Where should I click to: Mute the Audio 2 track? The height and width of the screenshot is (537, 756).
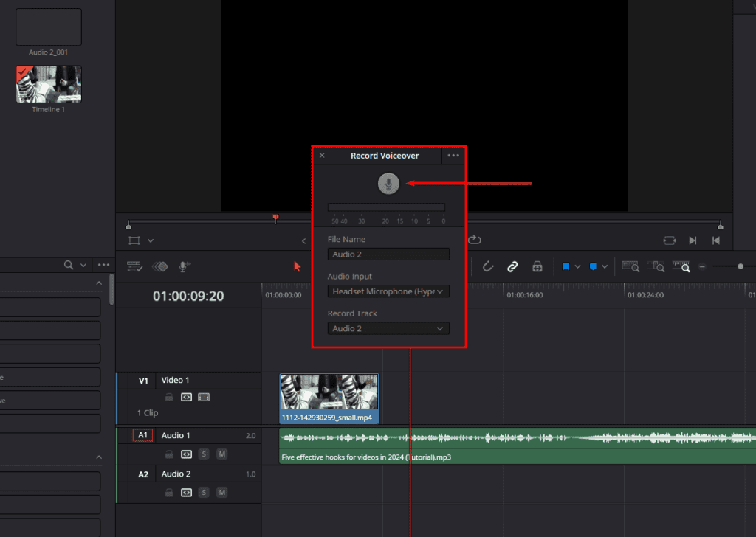pos(221,492)
